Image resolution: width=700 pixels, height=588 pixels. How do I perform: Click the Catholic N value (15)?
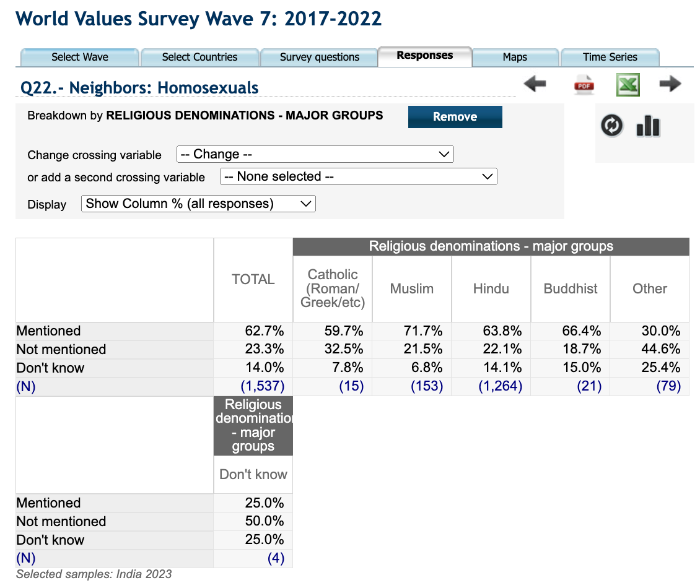351,386
